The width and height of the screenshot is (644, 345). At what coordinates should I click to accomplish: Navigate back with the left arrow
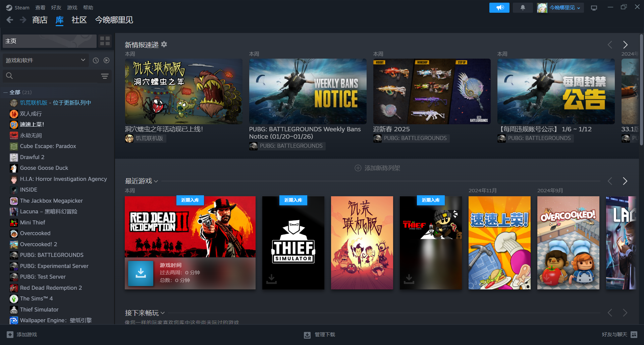click(x=10, y=20)
